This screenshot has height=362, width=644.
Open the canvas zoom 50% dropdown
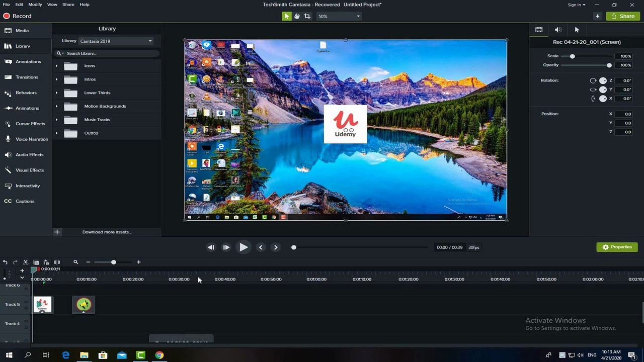click(x=339, y=16)
